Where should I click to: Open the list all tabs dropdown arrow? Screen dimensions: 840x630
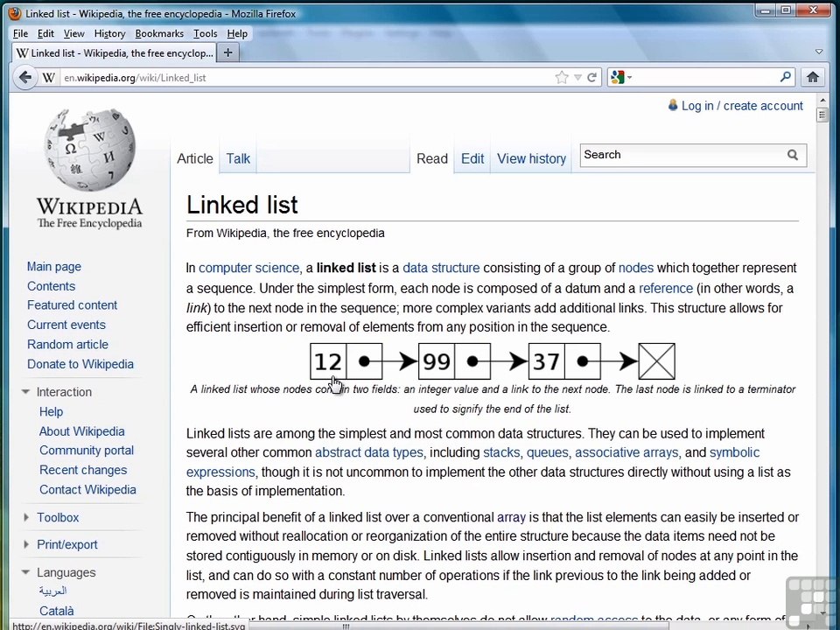coord(819,52)
